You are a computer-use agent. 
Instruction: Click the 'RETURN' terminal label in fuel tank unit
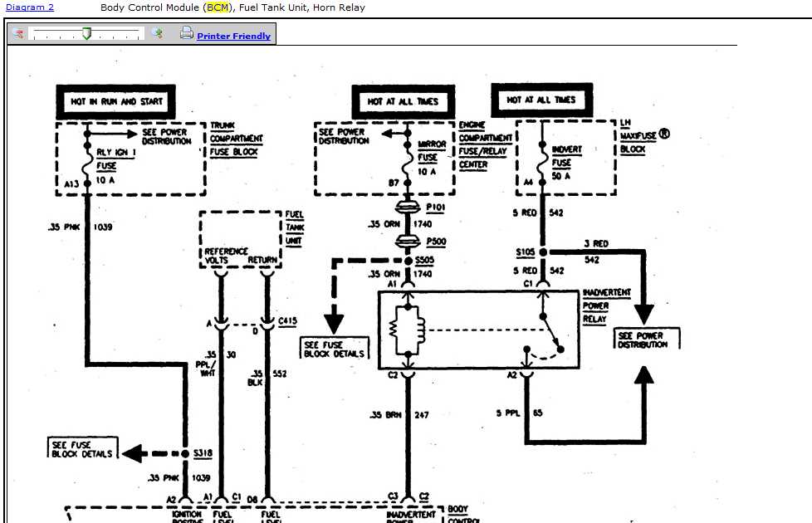coord(262,260)
